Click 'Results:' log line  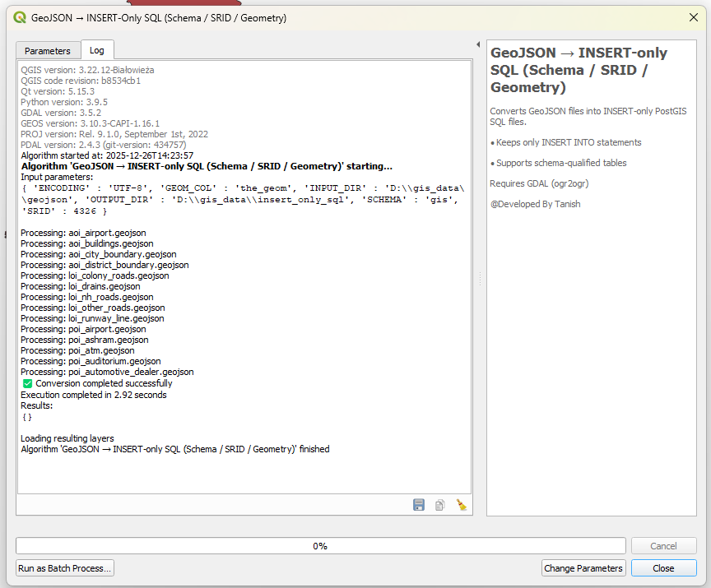(x=37, y=406)
